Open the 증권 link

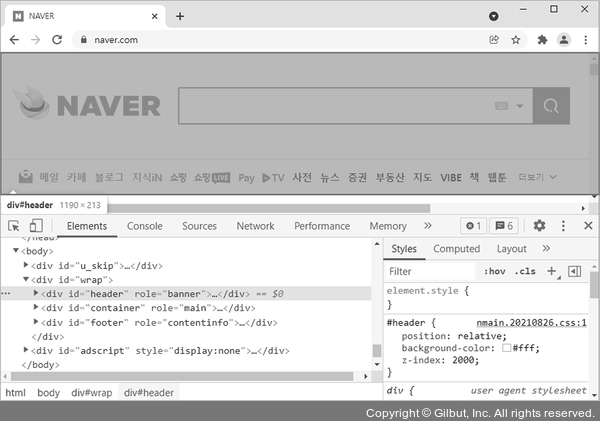357,177
